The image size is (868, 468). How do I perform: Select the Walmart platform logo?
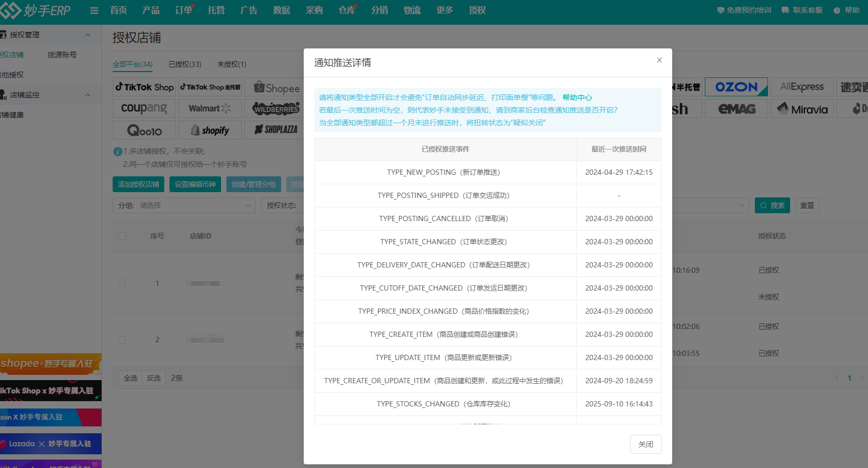point(209,108)
